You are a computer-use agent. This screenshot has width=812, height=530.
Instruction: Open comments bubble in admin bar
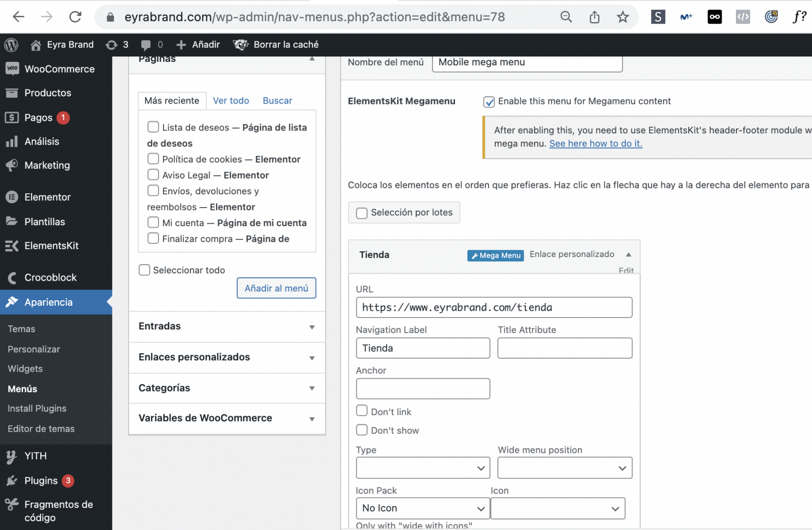[x=152, y=45]
